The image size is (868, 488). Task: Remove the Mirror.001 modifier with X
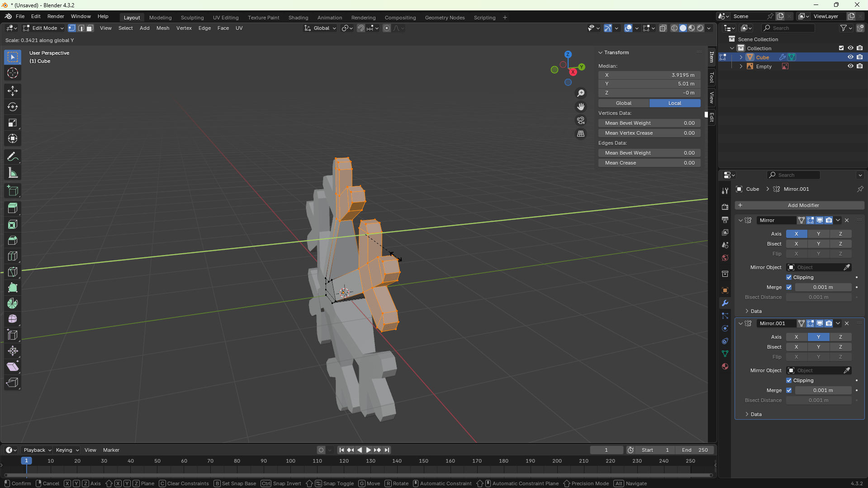(847, 323)
